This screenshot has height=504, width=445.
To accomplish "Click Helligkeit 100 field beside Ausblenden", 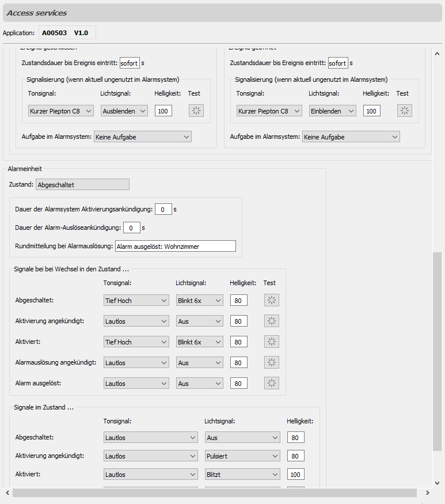I will click(163, 111).
